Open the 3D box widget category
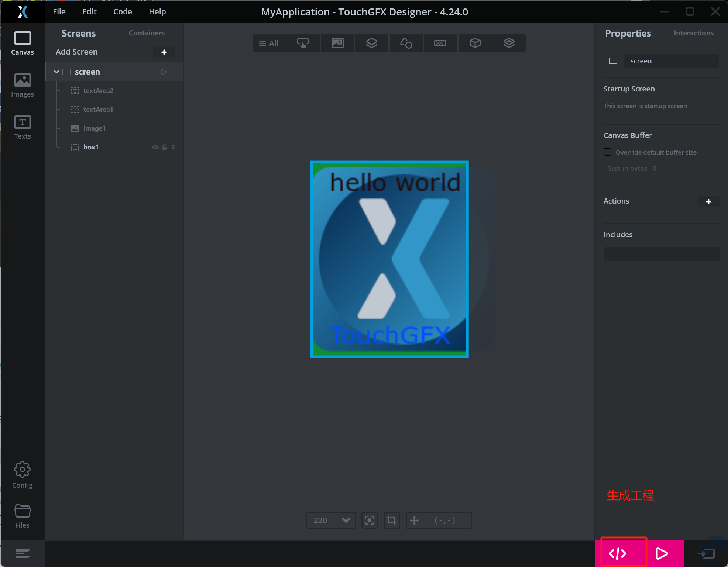Image resolution: width=728 pixels, height=567 pixels. (x=475, y=43)
